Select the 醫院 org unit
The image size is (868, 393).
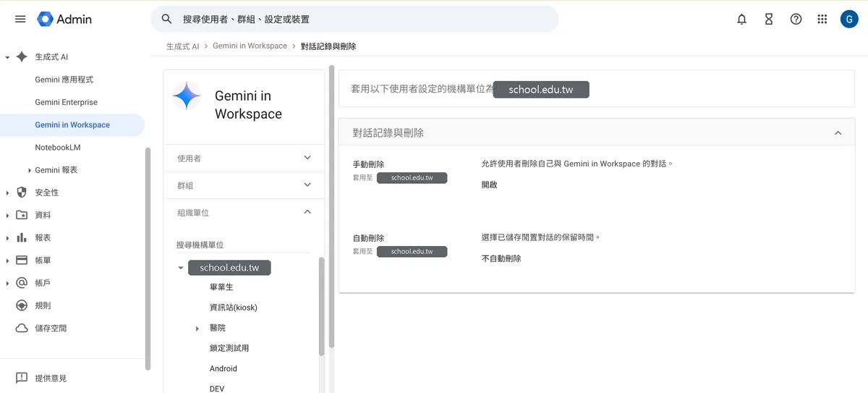tap(218, 328)
